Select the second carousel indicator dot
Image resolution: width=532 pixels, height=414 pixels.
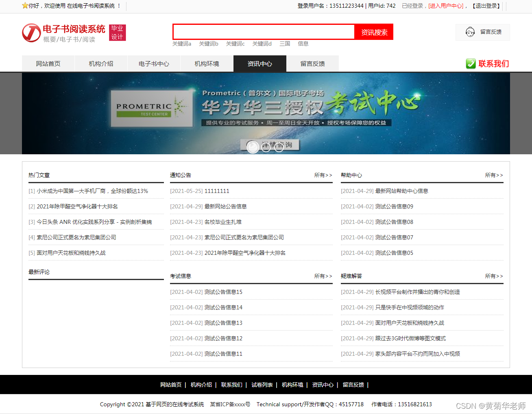[x=266, y=147]
